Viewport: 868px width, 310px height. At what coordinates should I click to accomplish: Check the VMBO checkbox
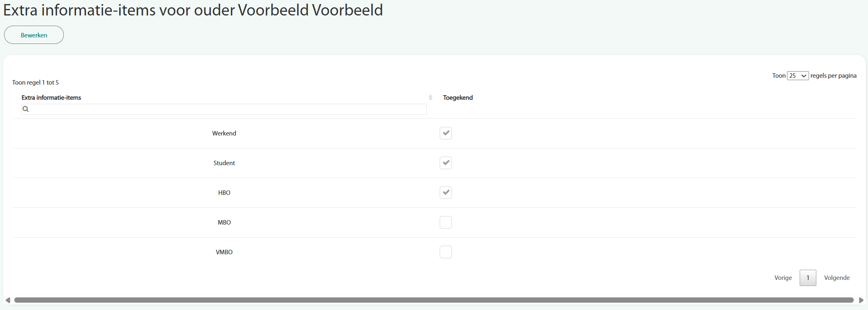(x=446, y=252)
